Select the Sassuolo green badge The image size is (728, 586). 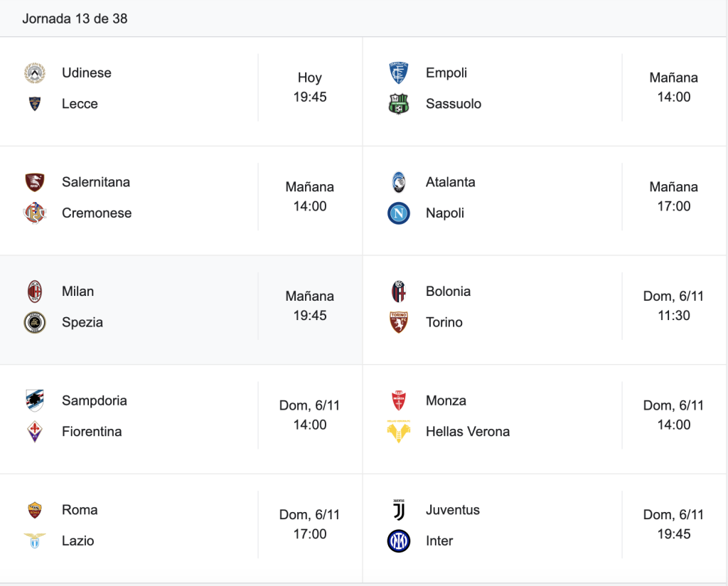(399, 104)
